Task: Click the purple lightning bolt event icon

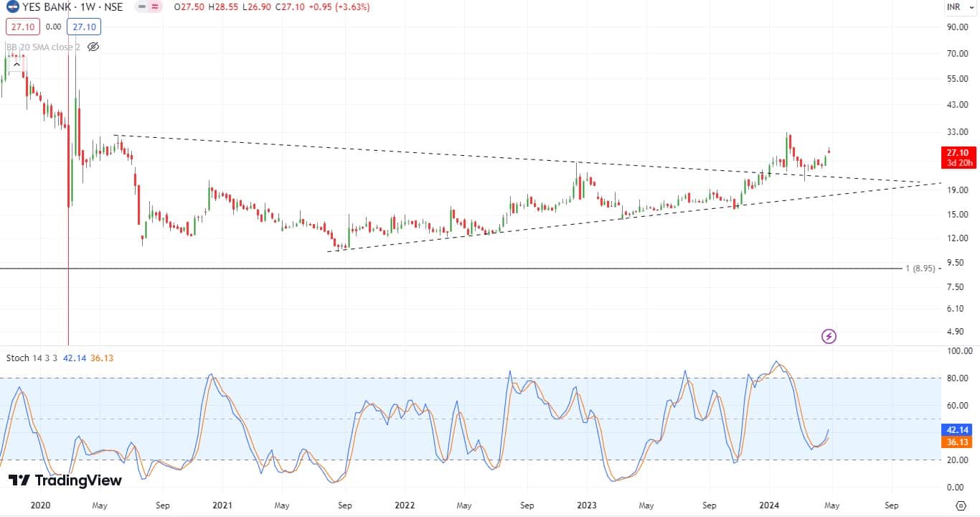Action: [x=829, y=336]
